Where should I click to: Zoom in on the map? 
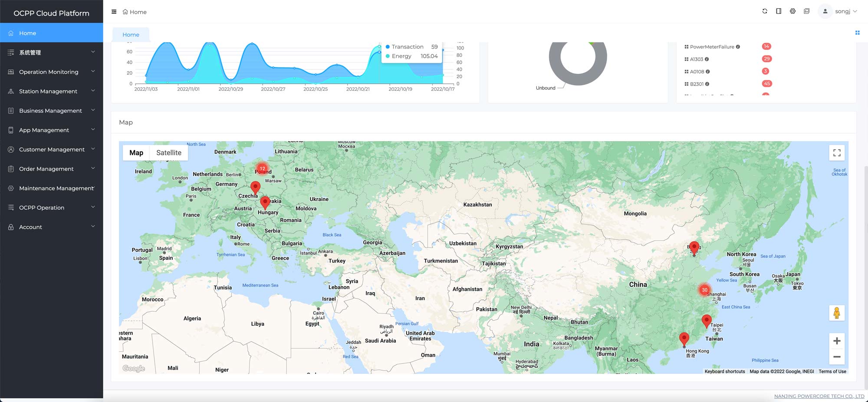pyautogui.click(x=837, y=341)
